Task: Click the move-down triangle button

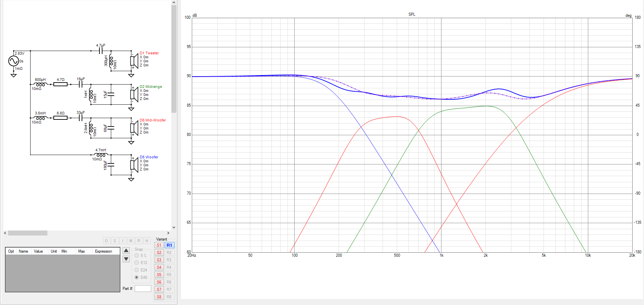Action: [126, 259]
